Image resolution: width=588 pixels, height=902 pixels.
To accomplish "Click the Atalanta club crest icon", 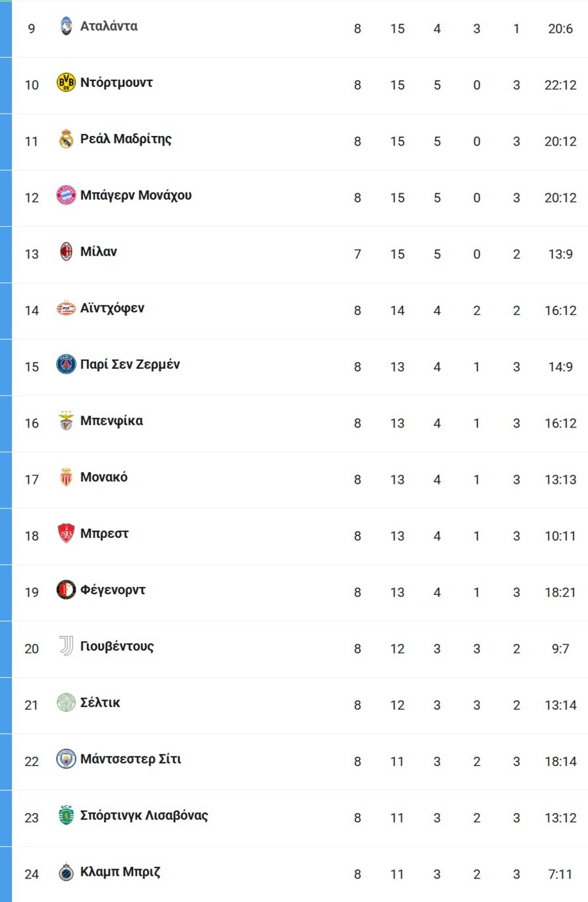I will (x=66, y=26).
